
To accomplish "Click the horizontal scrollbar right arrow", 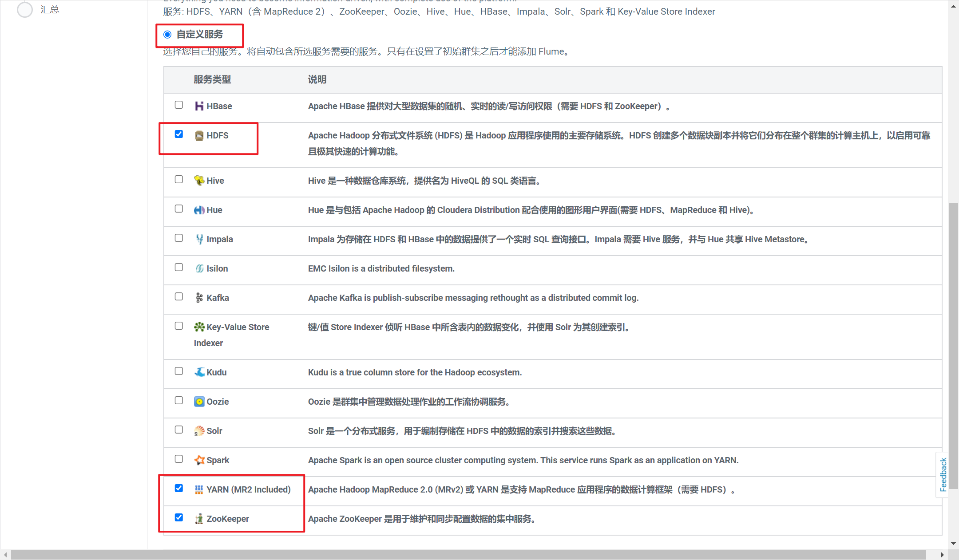I will (942, 555).
